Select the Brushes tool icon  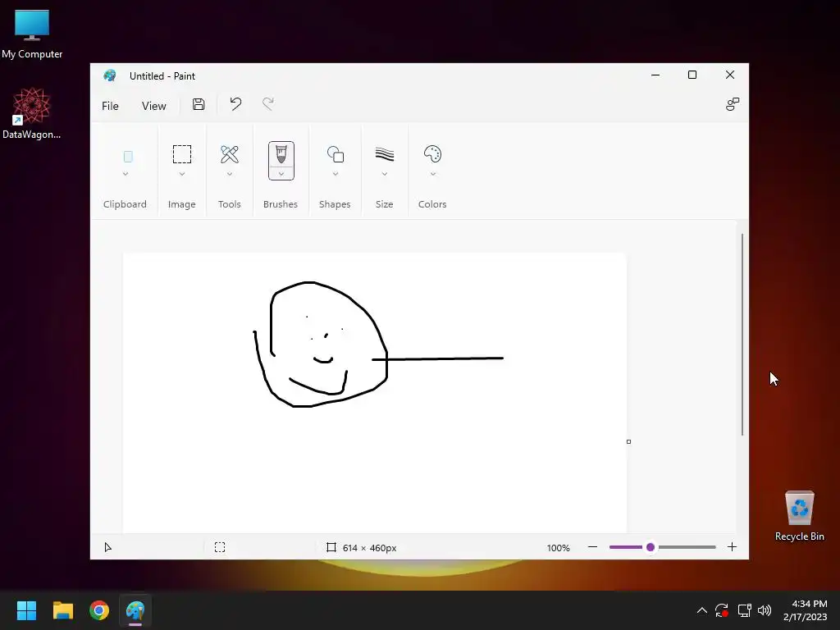tap(281, 154)
